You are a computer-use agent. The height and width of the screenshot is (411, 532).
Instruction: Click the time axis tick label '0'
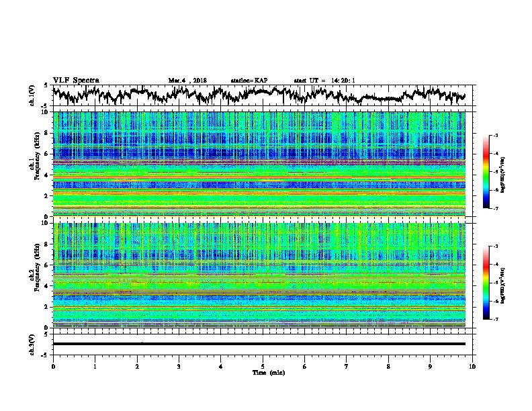(x=53, y=367)
